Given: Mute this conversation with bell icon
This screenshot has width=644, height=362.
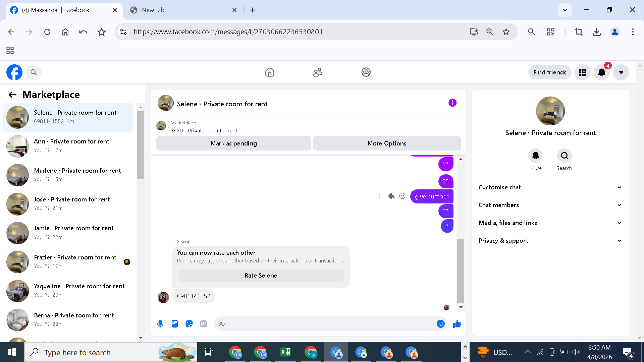Looking at the screenshot, I should pos(535,156).
